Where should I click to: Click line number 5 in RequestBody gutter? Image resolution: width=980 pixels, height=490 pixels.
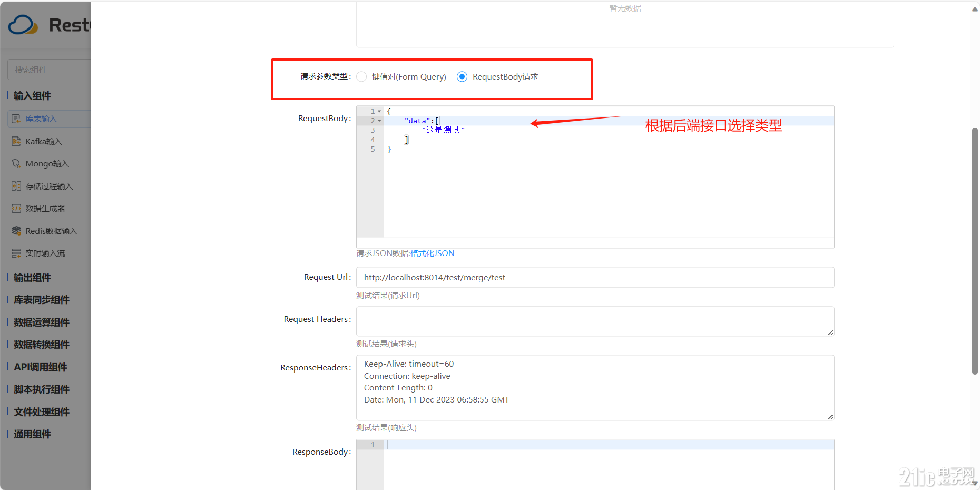(373, 150)
